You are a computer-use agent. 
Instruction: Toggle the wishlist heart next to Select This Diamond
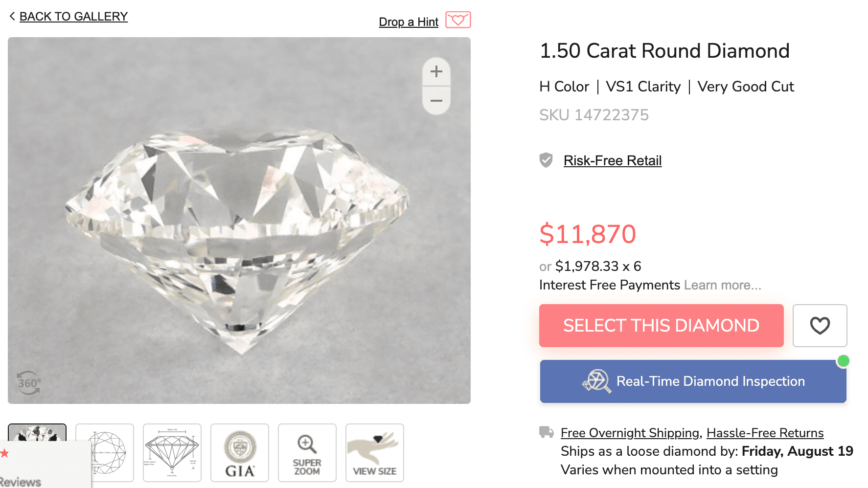pyautogui.click(x=820, y=326)
